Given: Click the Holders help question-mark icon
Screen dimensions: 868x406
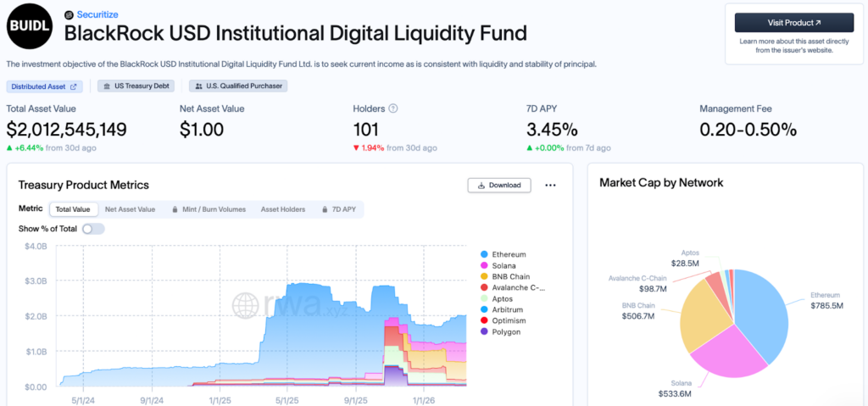Looking at the screenshot, I should click(x=393, y=108).
